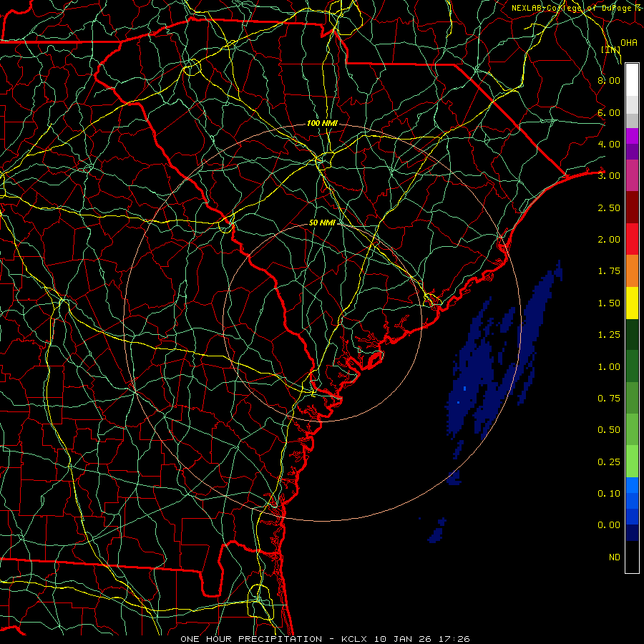Pick the black ND swatch at the legend bottom

[x=632, y=557]
